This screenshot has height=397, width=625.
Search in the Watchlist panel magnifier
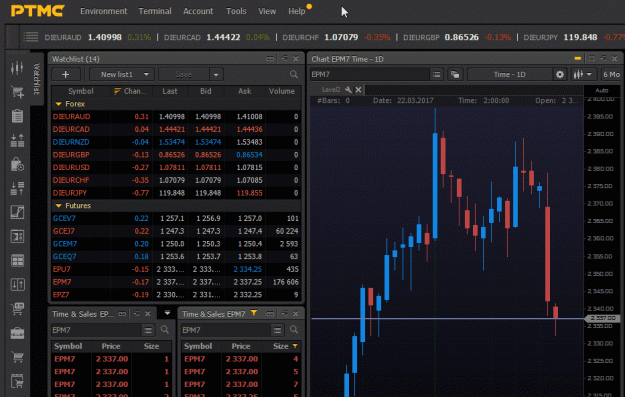pyautogui.click(x=294, y=75)
